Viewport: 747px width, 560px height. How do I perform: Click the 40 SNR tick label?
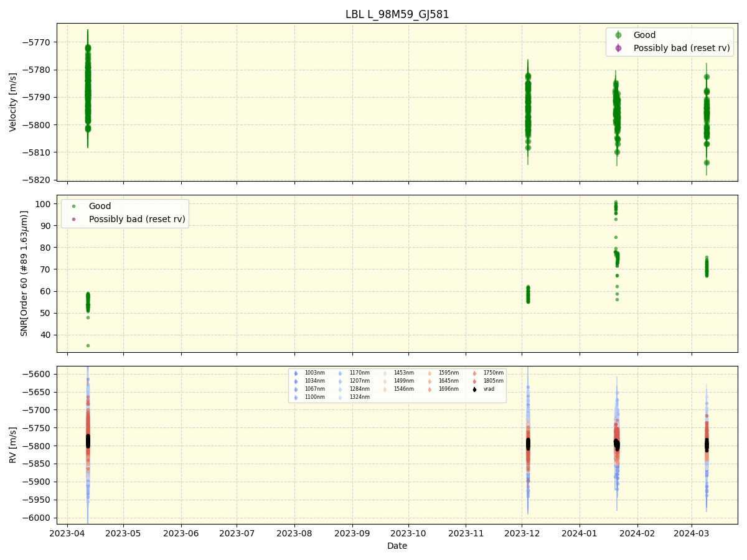47,335
